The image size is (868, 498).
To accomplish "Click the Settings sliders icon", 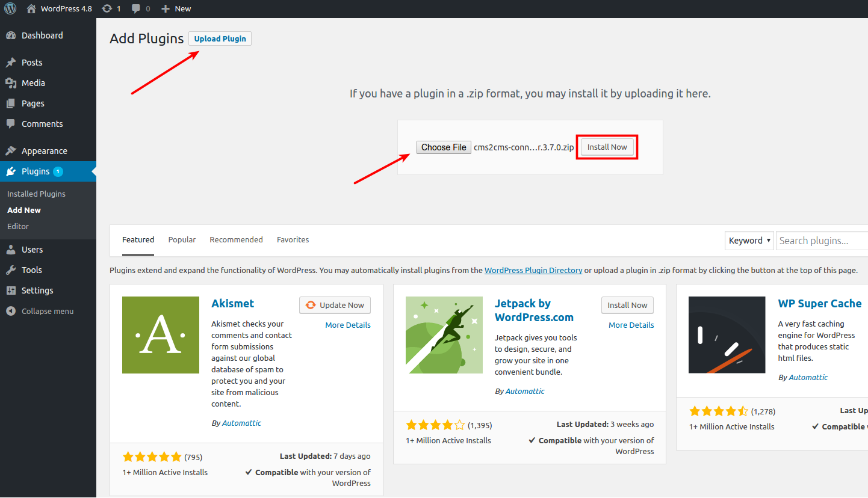I will point(11,290).
